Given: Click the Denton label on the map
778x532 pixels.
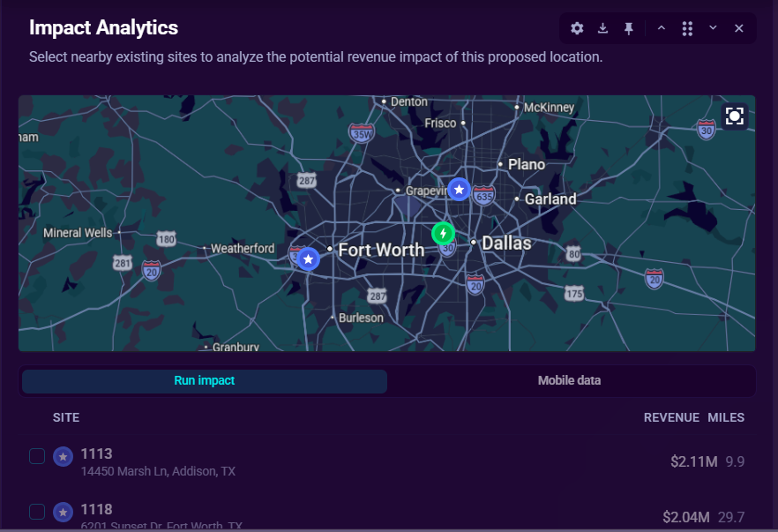Looking at the screenshot, I should click(409, 101).
